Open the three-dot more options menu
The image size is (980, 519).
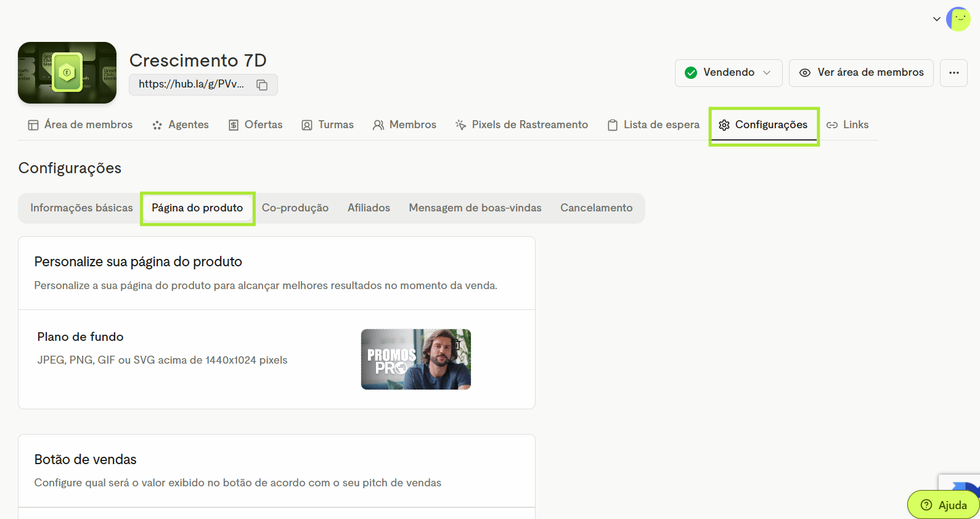pyautogui.click(x=953, y=73)
